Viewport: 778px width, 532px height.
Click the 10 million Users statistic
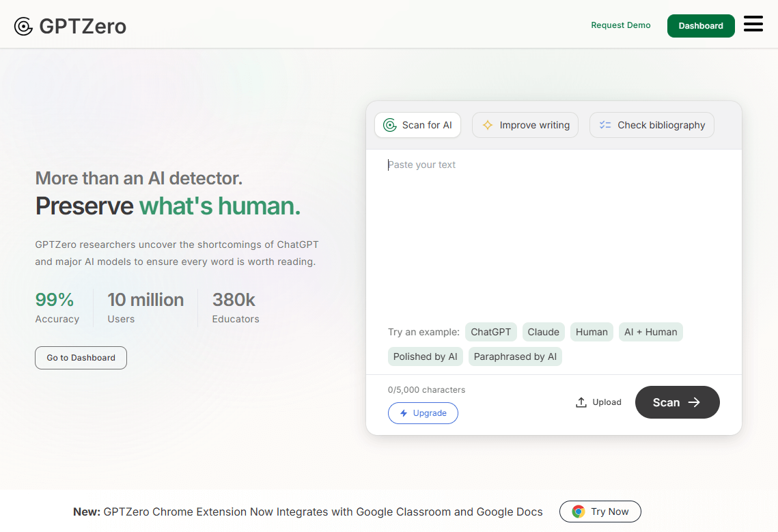[x=145, y=308]
